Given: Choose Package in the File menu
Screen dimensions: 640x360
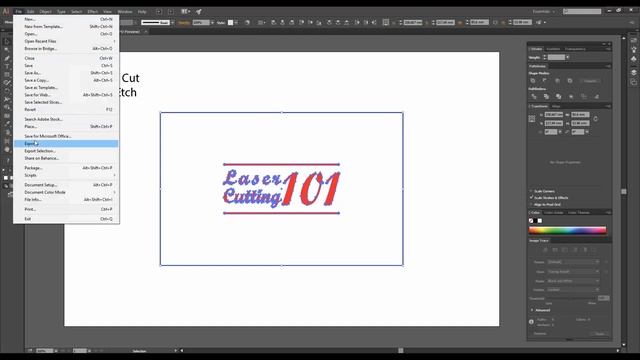Looking at the screenshot, I should pyautogui.click(x=66, y=168).
